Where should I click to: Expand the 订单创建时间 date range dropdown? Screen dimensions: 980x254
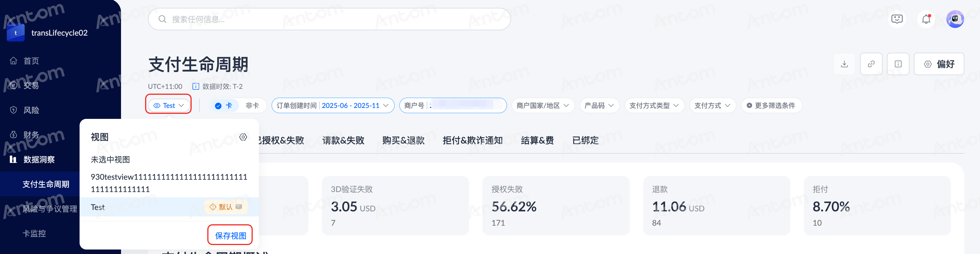(x=333, y=105)
